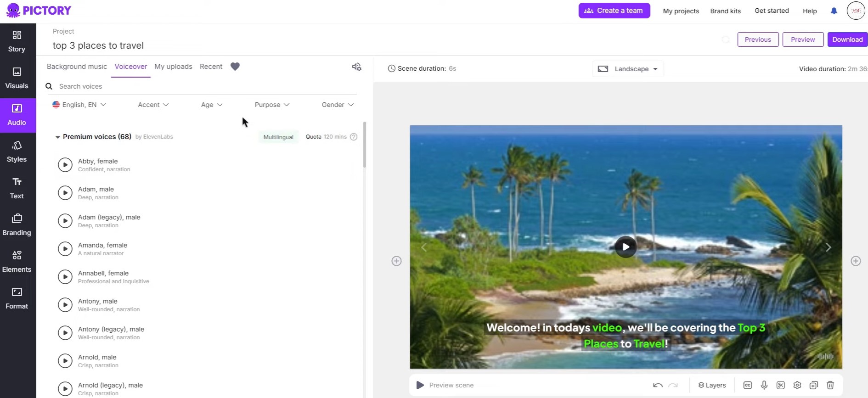
Task: Play the Arnold (legacy) voice sample
Action: point(65,389)
